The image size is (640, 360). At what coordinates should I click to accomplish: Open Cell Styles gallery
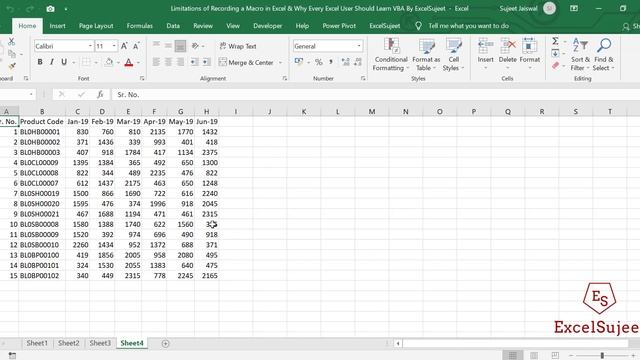[x=453, y=55]
